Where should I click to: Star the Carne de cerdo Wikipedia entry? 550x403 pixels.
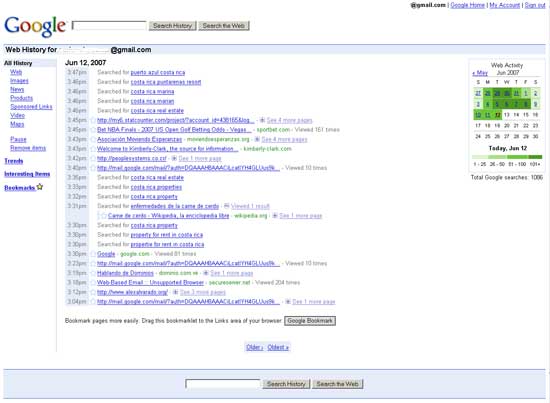point(104,216)
